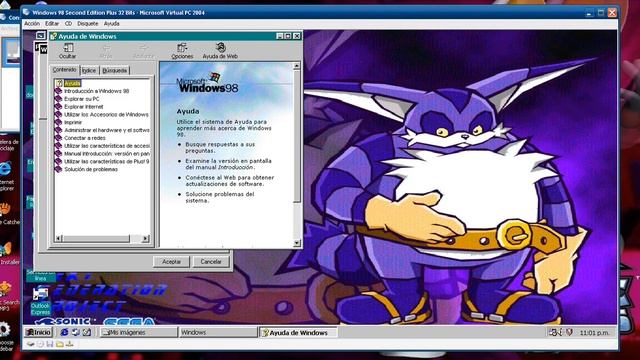Click the Show Desktop quick launch icon
Viewport: 640px width, 360px height.
tap(87, 332)
